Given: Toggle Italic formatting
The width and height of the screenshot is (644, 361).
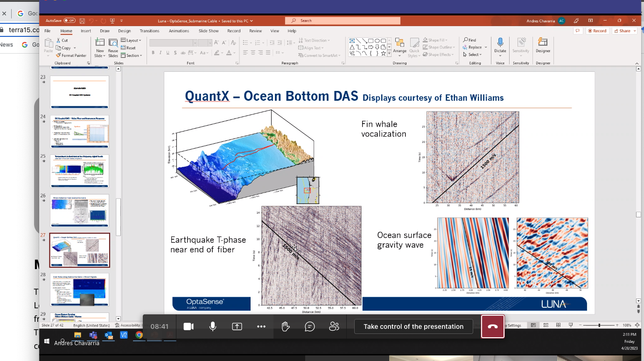Looking at the screenshot, I should (160, 53).
